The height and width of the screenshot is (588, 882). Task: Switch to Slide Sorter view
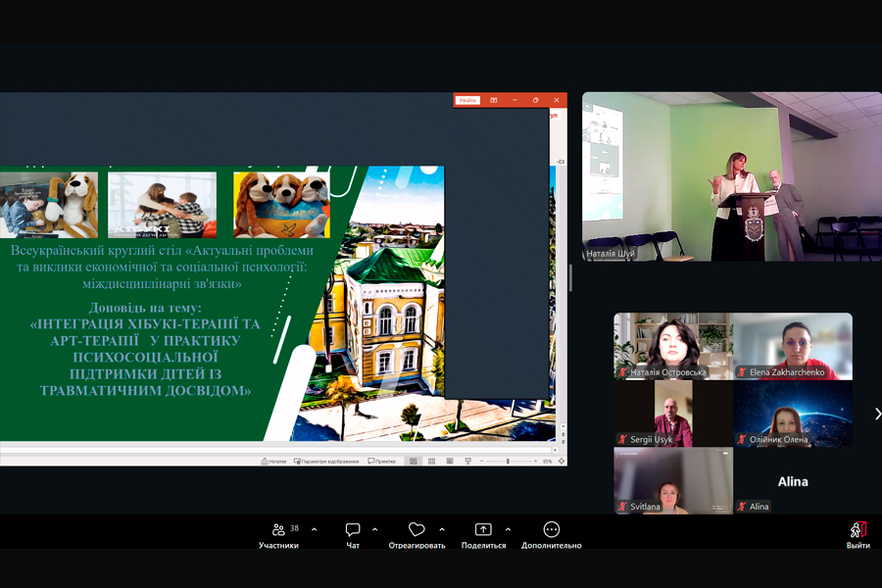click(431, 462)
